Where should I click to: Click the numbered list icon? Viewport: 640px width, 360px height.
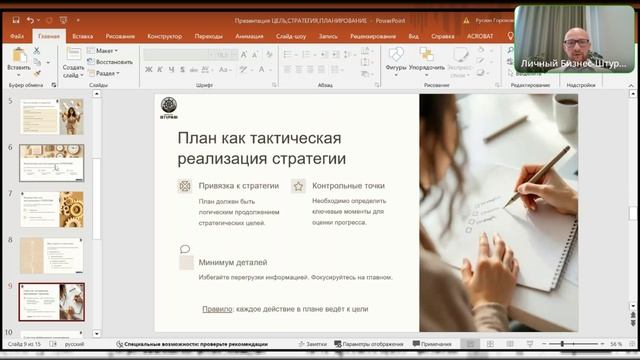click(306, 54)
